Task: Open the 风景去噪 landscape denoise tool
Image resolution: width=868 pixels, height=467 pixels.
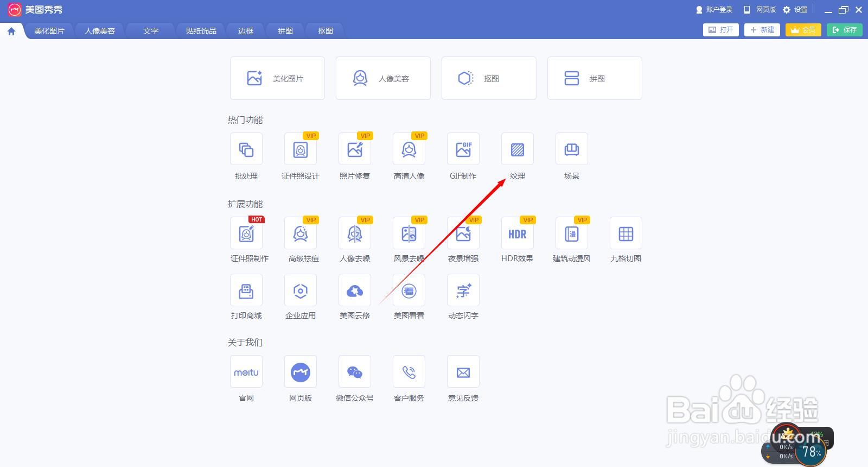Action: coord(409,233)
